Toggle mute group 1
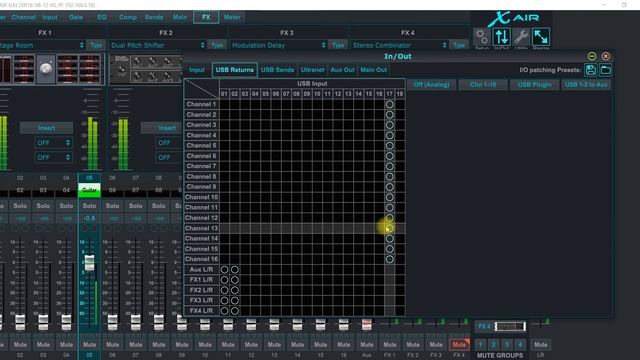Screen dimensions: 640x360 coord(480,345)
